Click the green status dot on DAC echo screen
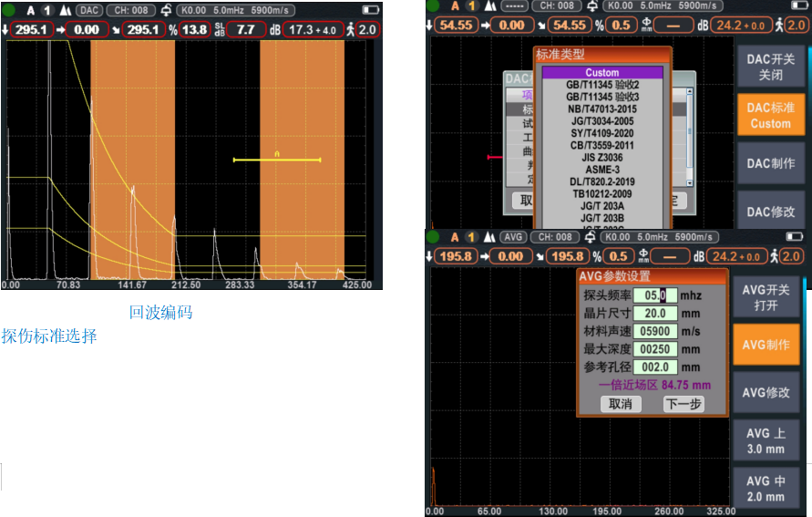Viewport: 812px width, 517px height. [8, 10]
